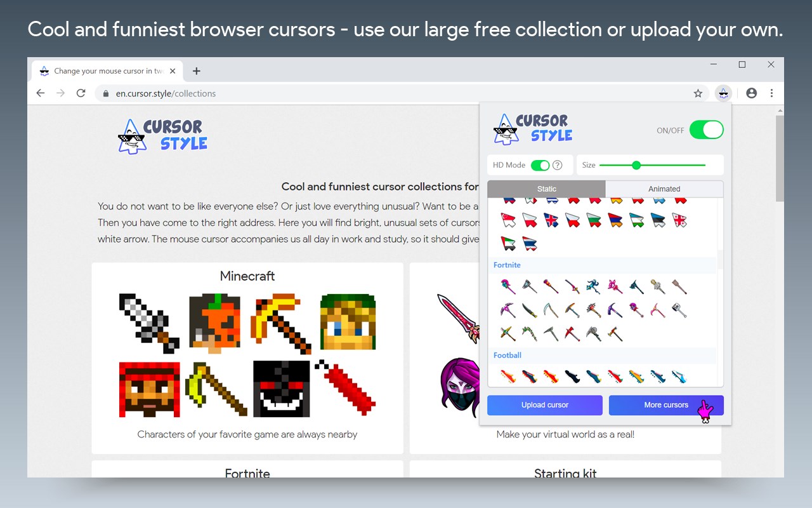Select the Bulgaria flag cursor
The width and height of the screenshot is (812, 508).
(x=594, y=220)
